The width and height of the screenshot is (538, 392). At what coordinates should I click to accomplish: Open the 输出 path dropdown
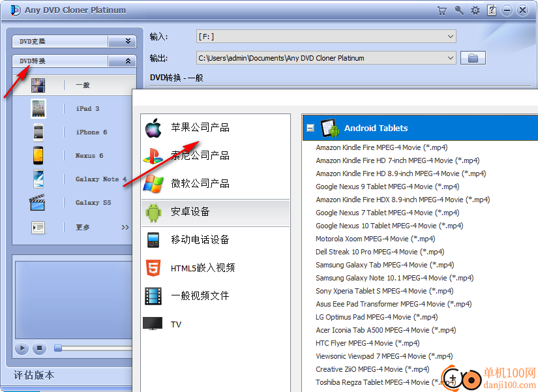[450, 58]
